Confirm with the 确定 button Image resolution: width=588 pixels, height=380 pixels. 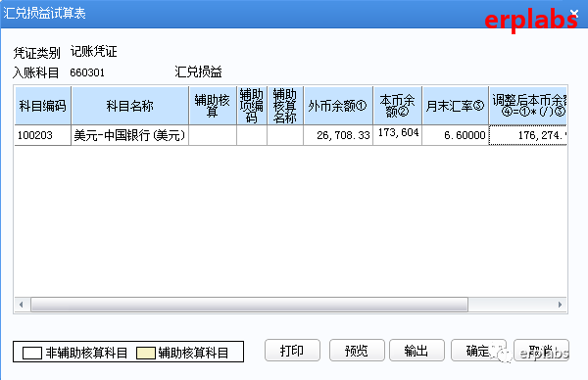point(478,351)
